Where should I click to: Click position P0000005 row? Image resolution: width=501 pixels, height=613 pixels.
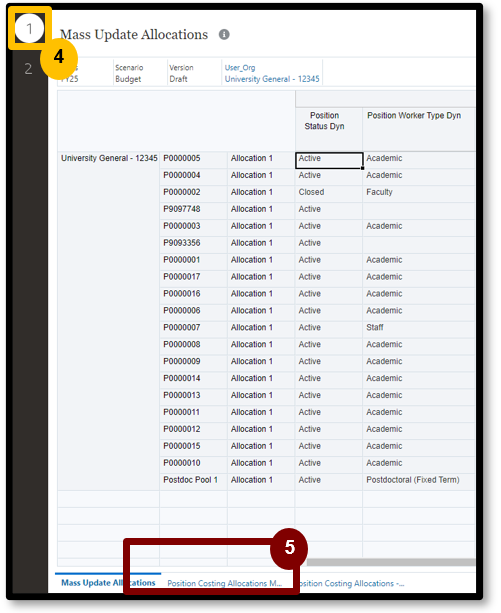tap(193, 158)
